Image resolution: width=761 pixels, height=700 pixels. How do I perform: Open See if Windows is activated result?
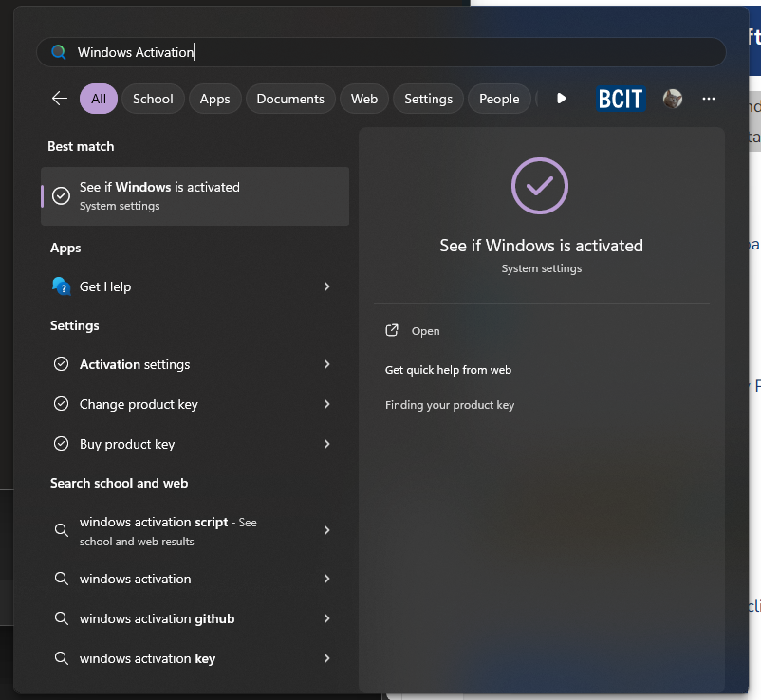(195, 195)
